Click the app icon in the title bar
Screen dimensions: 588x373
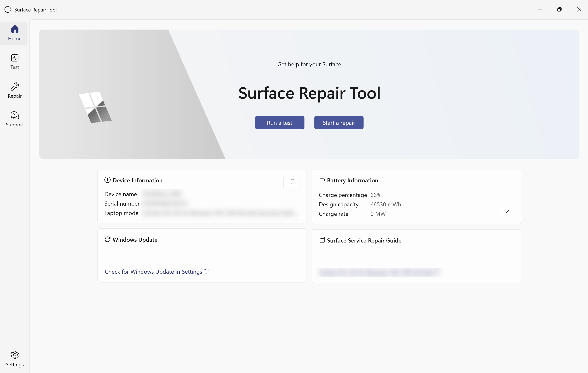point(8,9)
